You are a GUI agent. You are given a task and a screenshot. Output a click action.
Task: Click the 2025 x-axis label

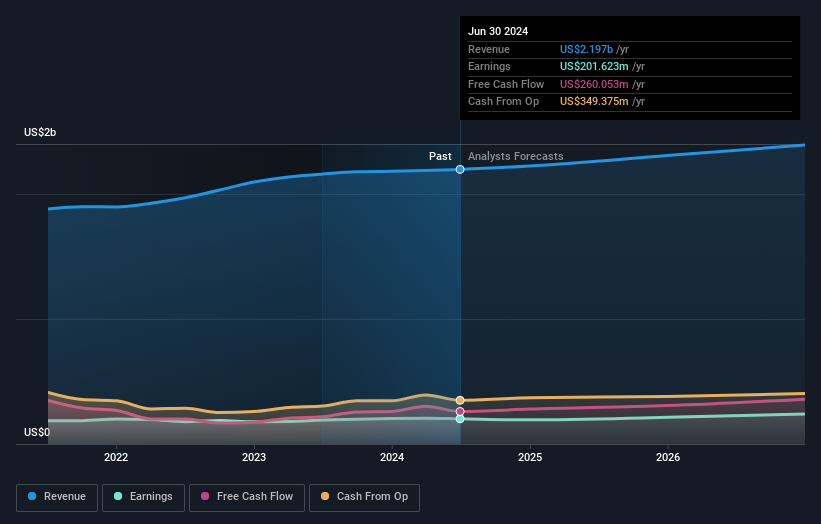(530, 458)
